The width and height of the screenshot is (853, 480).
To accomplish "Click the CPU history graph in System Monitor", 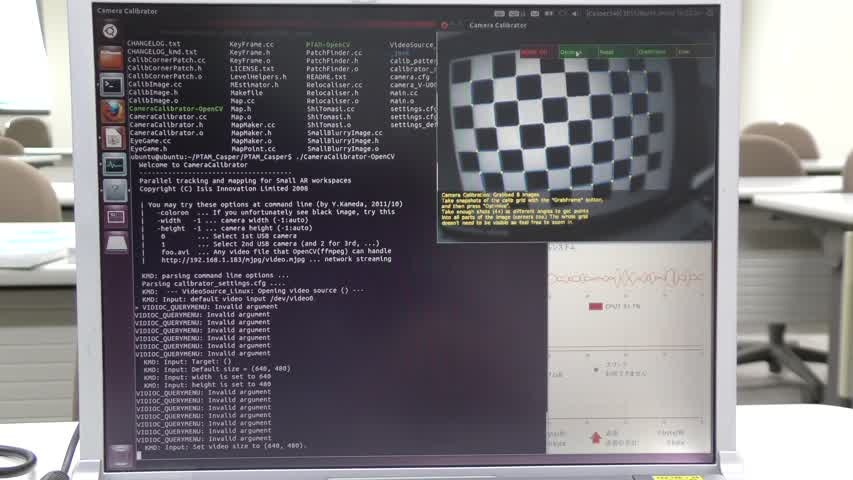I will click(626, 278).
